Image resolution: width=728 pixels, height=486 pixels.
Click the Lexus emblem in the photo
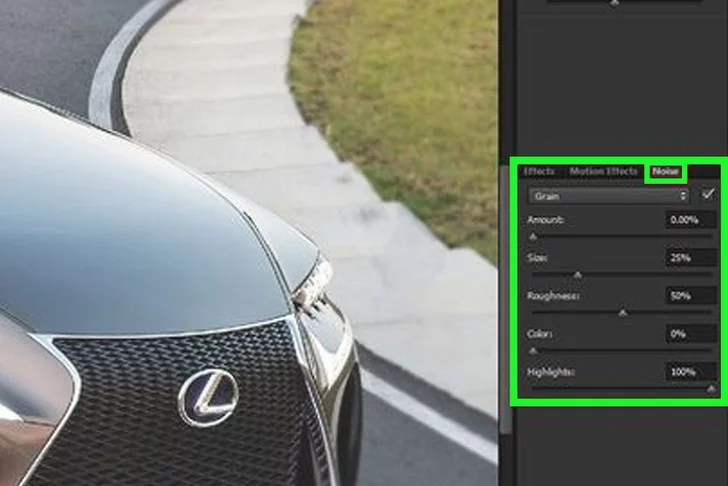[207, 396]
